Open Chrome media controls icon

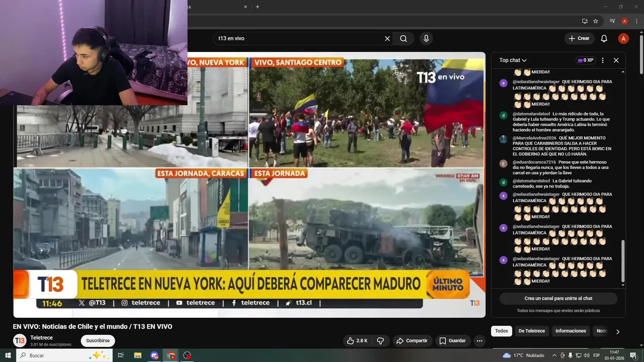(612, 21)
